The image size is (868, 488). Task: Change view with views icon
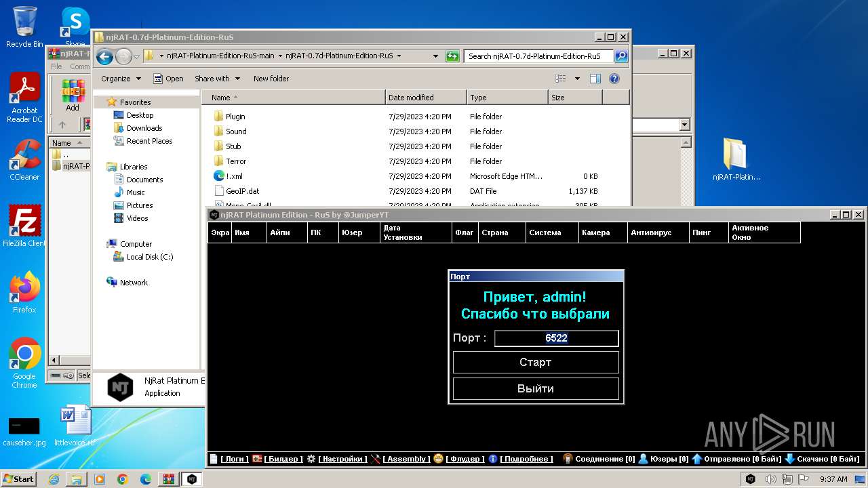(x=561, y=79)
